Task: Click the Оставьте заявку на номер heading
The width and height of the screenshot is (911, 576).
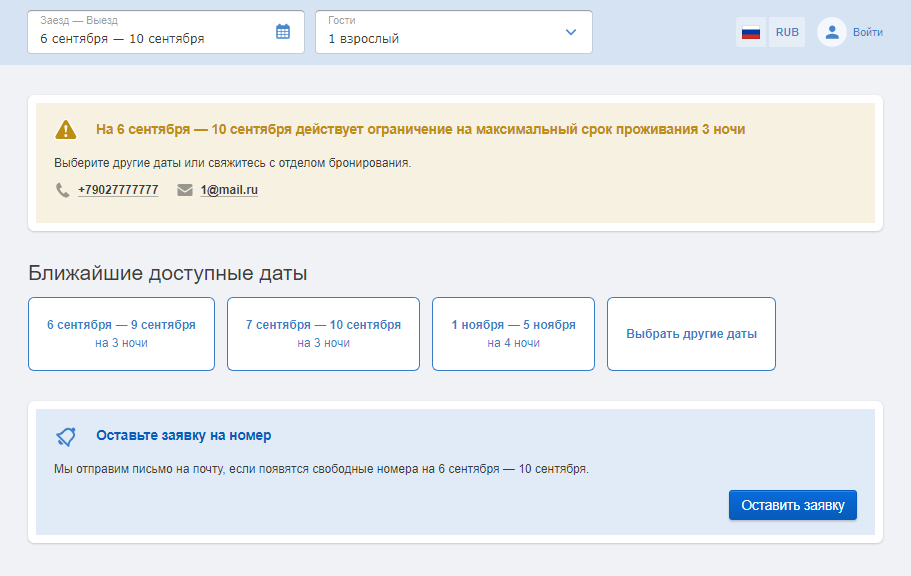Action: click(x=184, y=435)
